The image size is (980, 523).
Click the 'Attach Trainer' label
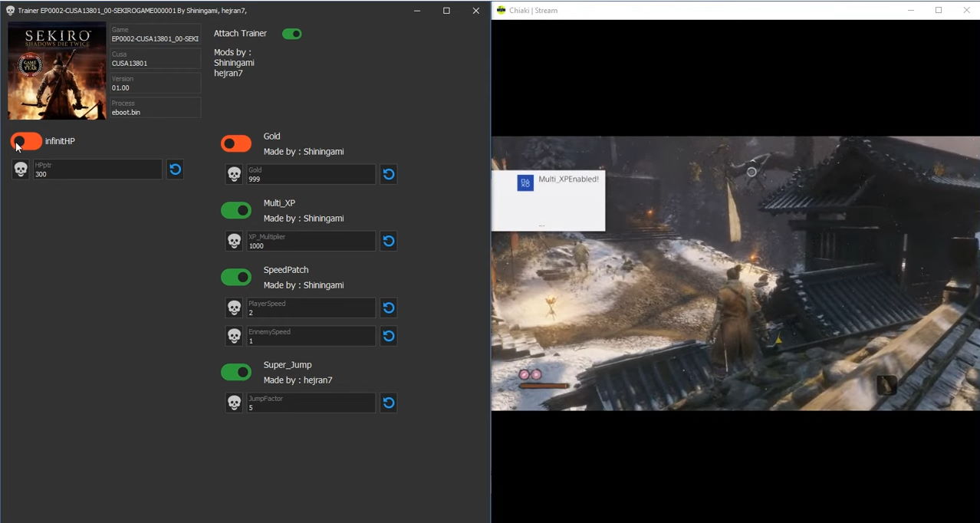240,34
